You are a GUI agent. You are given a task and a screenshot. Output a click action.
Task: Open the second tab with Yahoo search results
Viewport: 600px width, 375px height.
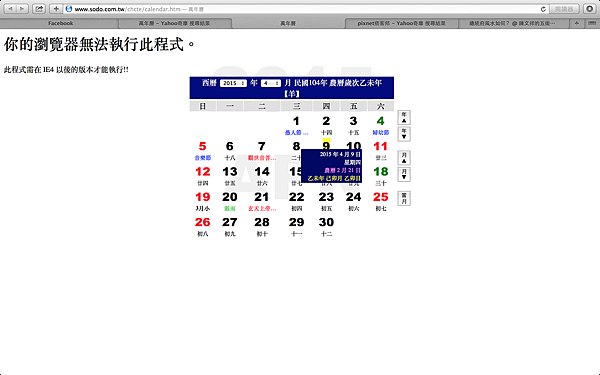[174, 23]
